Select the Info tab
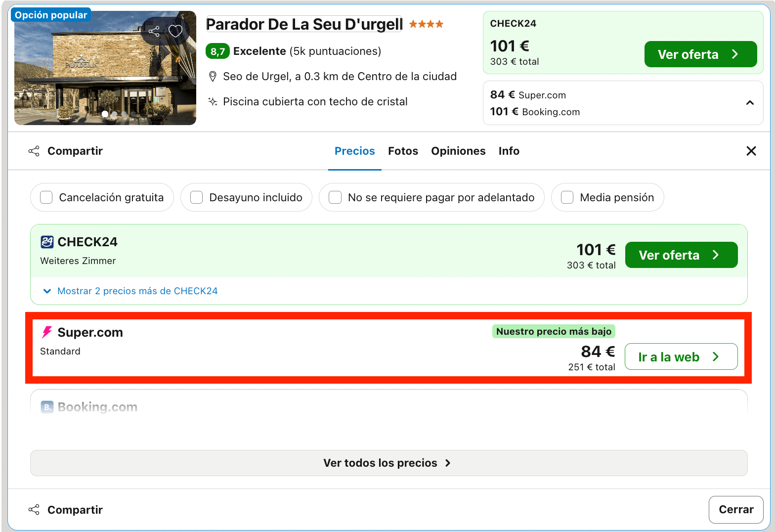This screenshot has height=532, width=775. (x=509, y=151)
